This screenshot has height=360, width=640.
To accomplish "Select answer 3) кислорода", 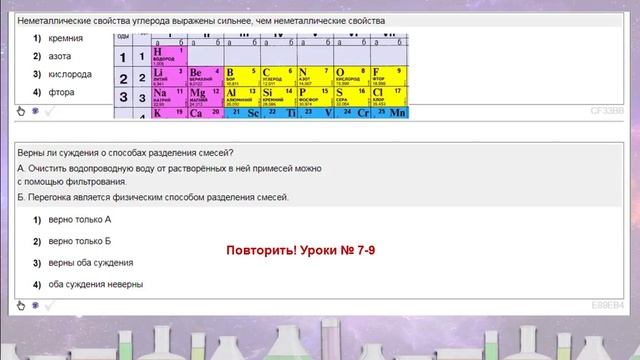I will [x=62, y=74].
